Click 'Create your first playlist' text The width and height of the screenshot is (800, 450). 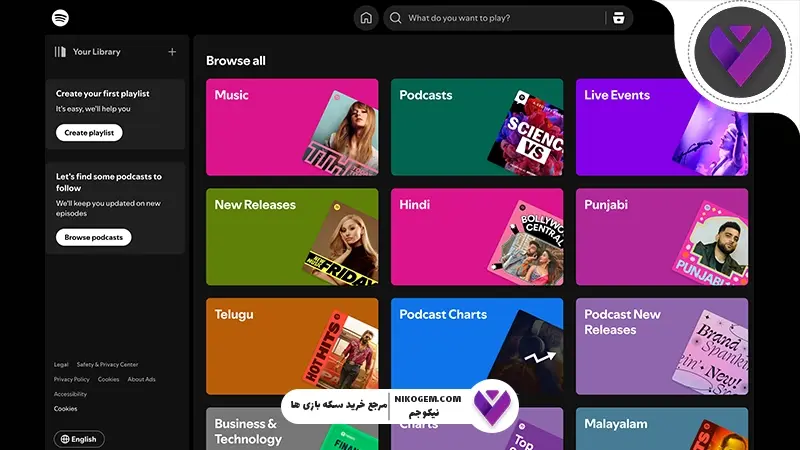coord(103,93)
